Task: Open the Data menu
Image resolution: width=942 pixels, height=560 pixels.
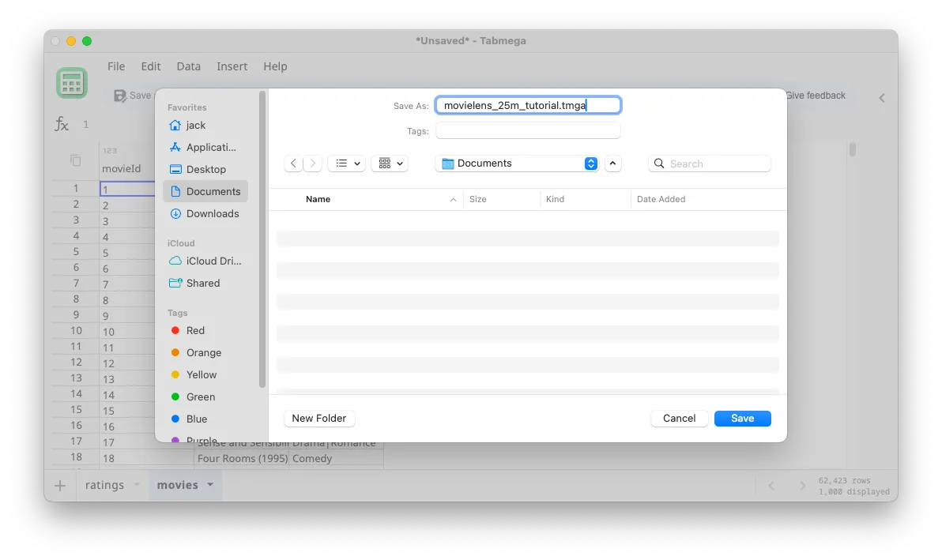Action: pyautogui.click(x=189, y=66)
